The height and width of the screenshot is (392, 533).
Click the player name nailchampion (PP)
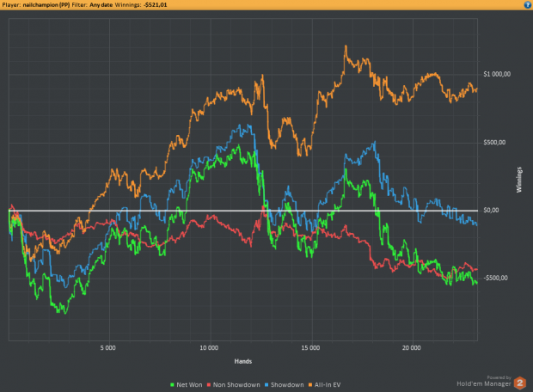click(46, 5)
